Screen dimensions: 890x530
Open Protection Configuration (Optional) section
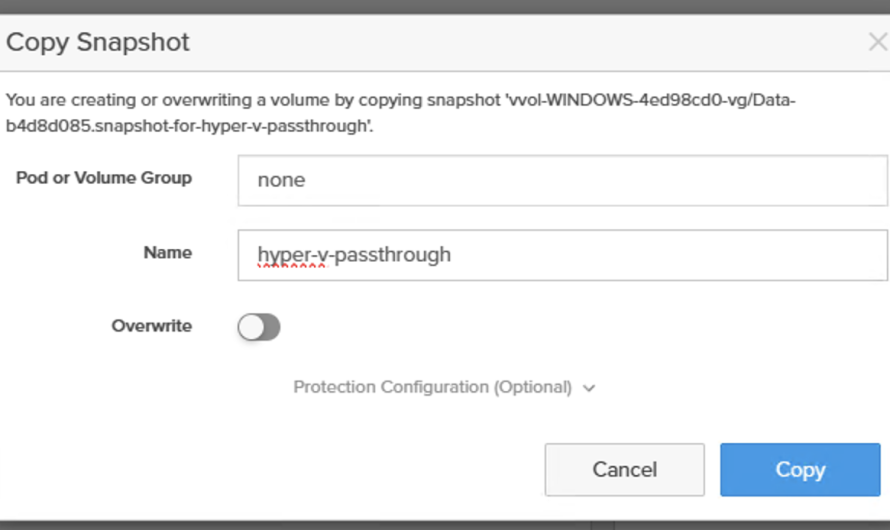[x=432, y=387]
